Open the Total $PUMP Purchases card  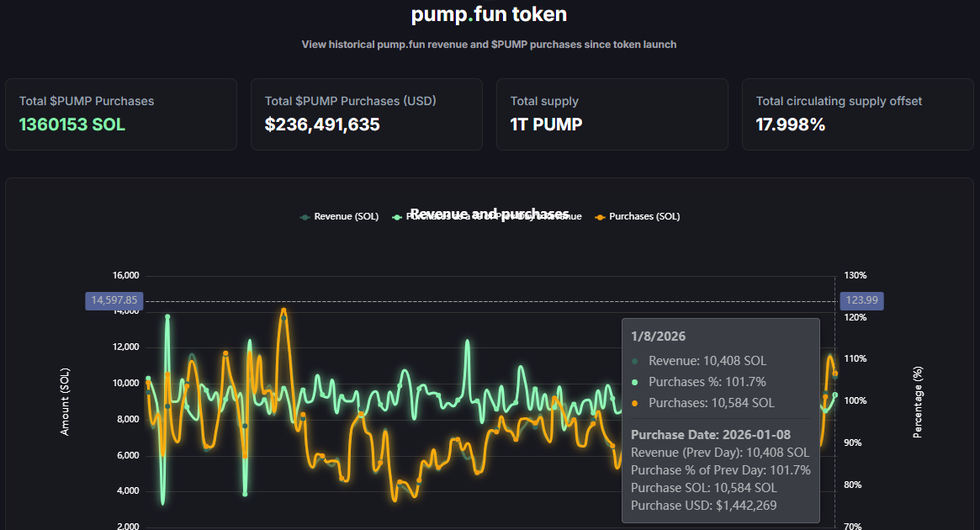(121, 114)
